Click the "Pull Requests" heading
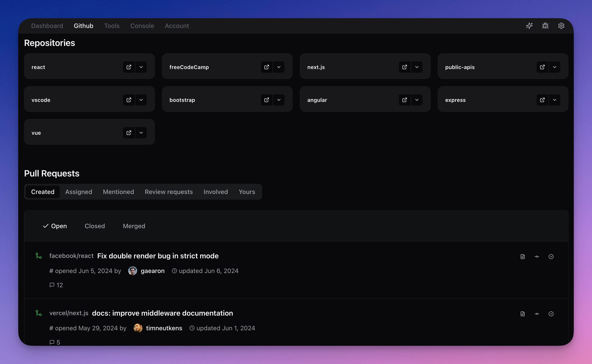This screenshot has width=592, height=364. [x=52, y=173]
